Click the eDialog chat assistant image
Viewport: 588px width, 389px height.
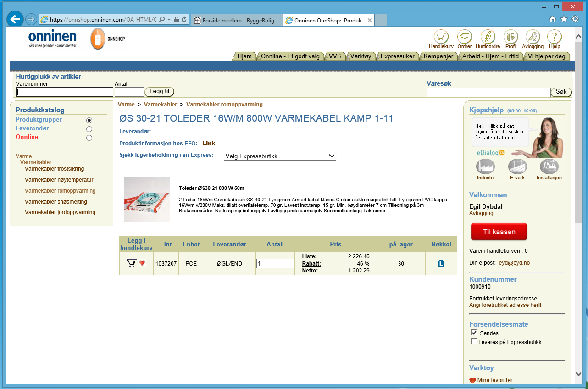(517, 138)
